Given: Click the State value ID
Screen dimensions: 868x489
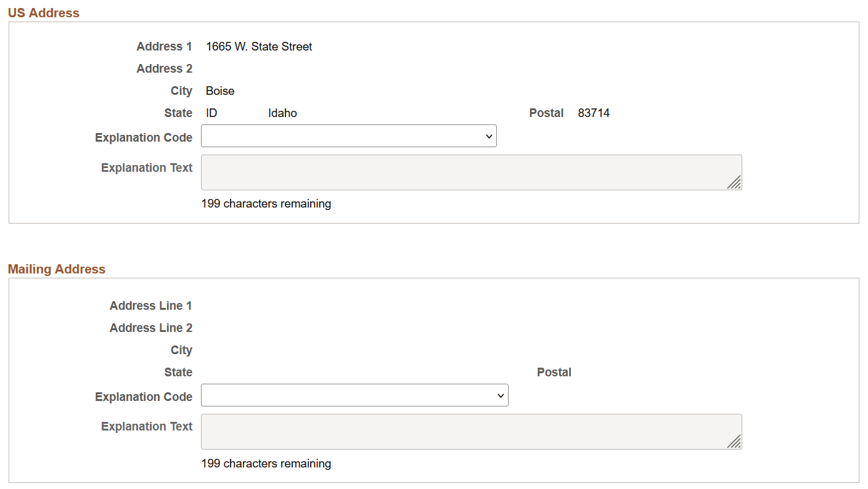Looking at the screenshot, I should (x=211, y=113).
